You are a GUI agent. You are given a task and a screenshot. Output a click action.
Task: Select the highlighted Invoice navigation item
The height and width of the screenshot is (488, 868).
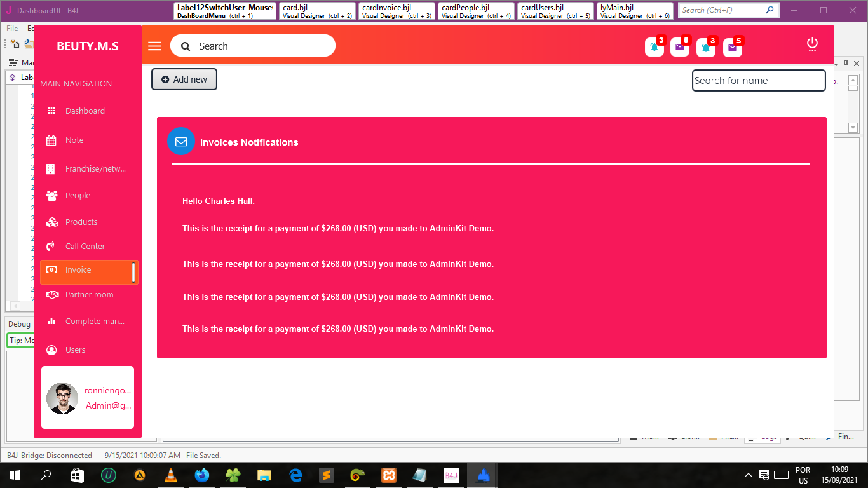point(89,272)
